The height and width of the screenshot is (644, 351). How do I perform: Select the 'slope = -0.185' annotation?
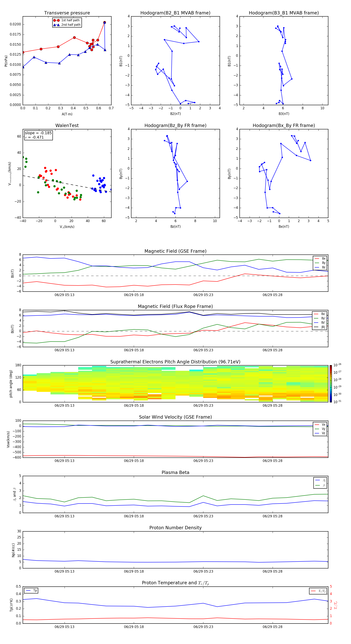(x=38, y=133)
